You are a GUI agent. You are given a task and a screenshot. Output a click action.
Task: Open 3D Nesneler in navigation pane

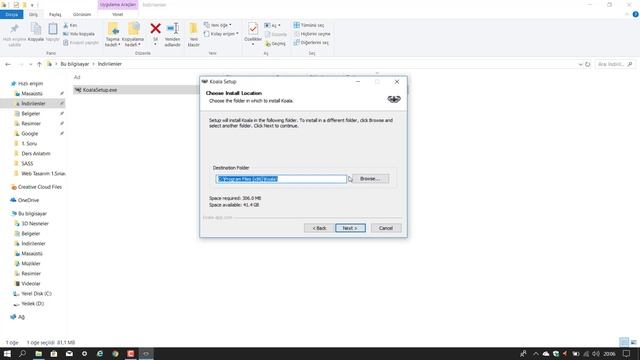point(35,224)
